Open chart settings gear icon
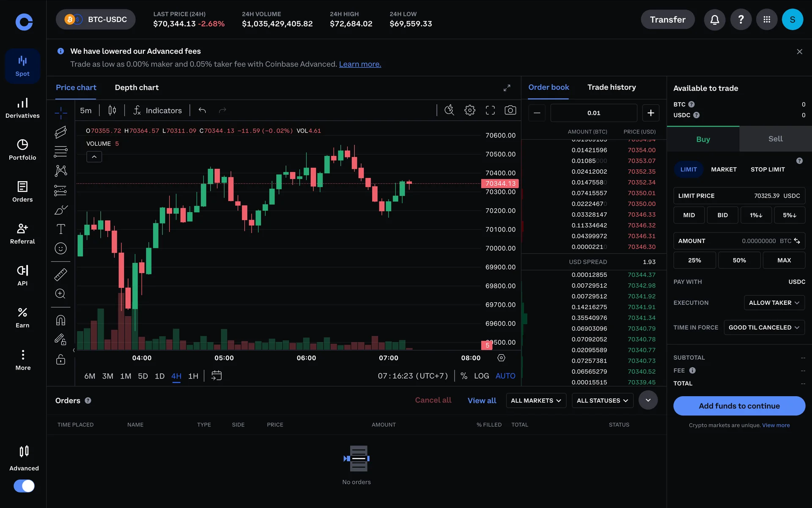This screenshot has height=508, width=812. pos(469,110)
